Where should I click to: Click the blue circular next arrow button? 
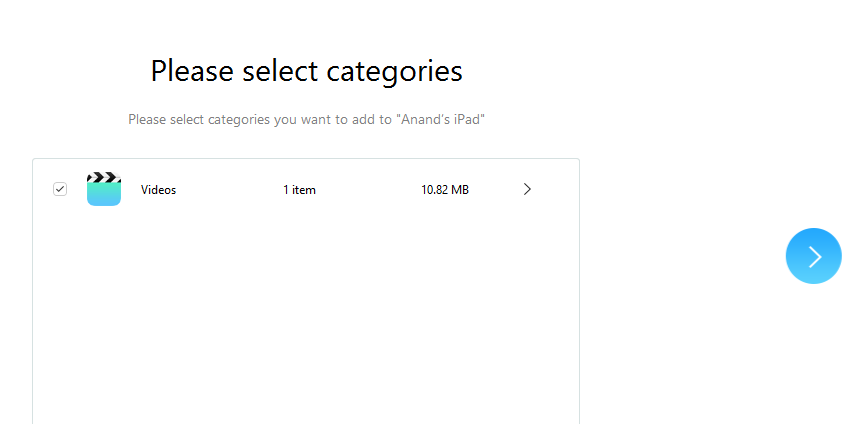[x=813, y=255]
